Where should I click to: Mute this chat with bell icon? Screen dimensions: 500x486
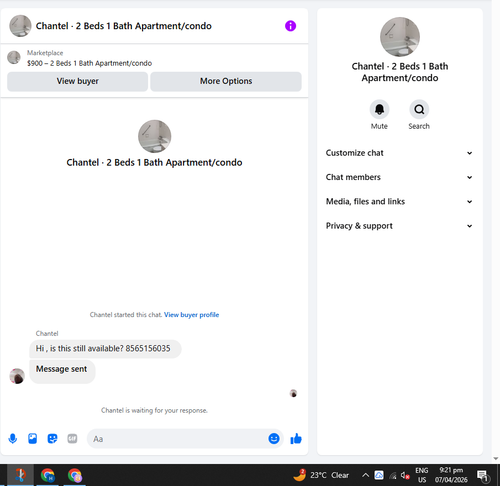tap(379, 109)
